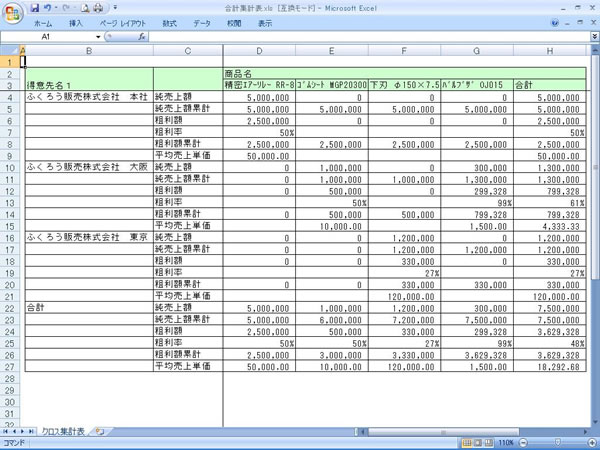Click the Undo arrow icon
The width and height of the screenshot is (600, 450).
[x=47, y=8]
